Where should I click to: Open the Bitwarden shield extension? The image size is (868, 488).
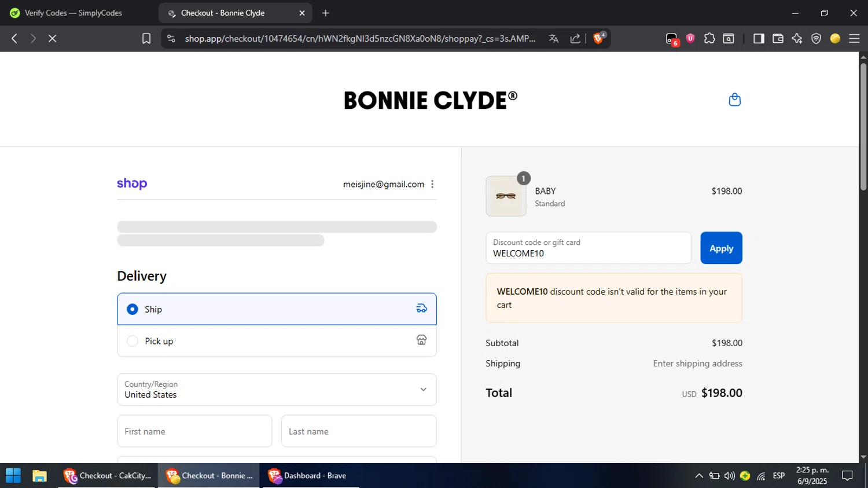(x=690, y=38)
